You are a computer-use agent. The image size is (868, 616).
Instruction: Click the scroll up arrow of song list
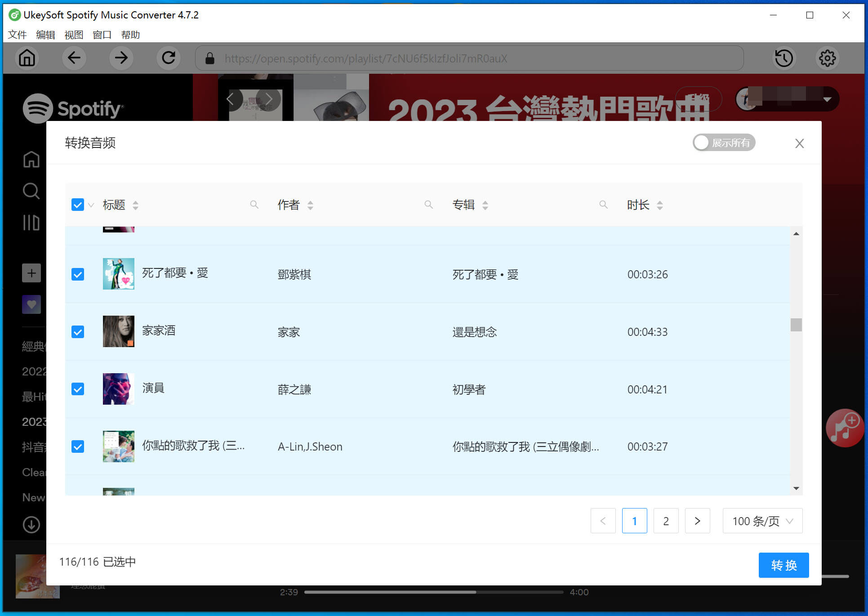pos(796,233)
